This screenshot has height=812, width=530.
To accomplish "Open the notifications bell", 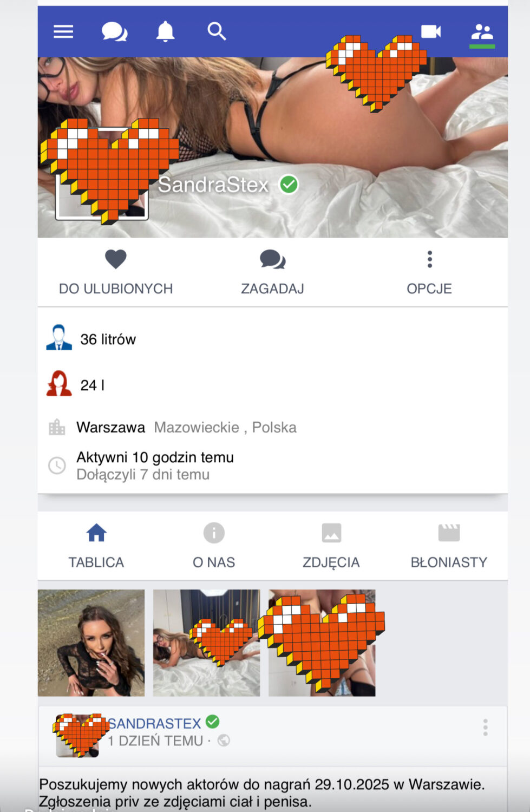I will coord(165,32).
